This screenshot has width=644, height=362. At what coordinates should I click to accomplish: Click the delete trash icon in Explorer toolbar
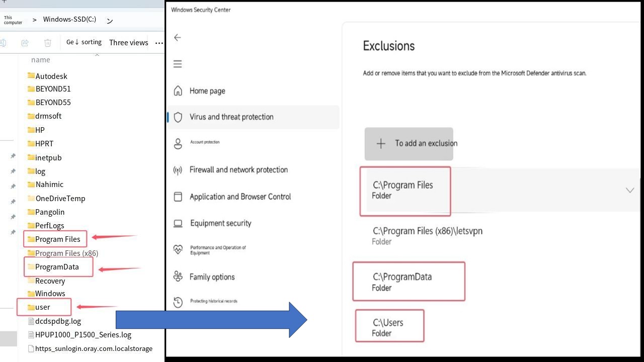(48, 43)
